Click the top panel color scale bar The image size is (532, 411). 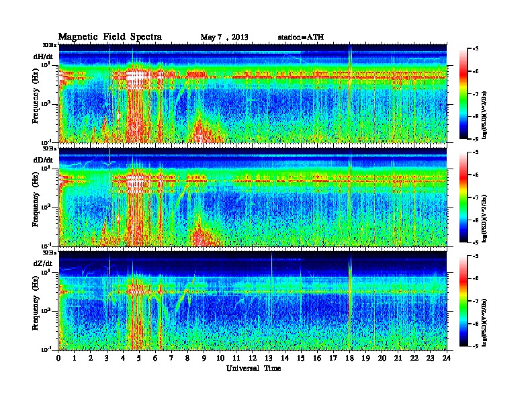(x=463, y=93)
